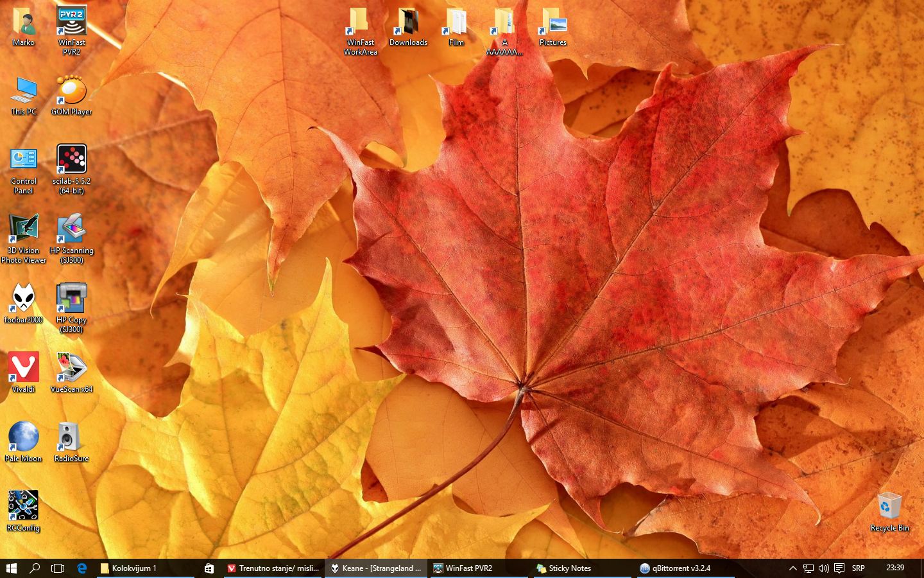
Task: Open the network status tray icon
Action: tap(809, 568)
